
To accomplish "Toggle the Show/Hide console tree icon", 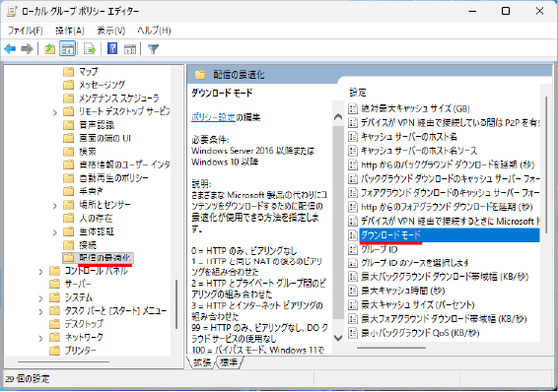I will pos(67,48).
